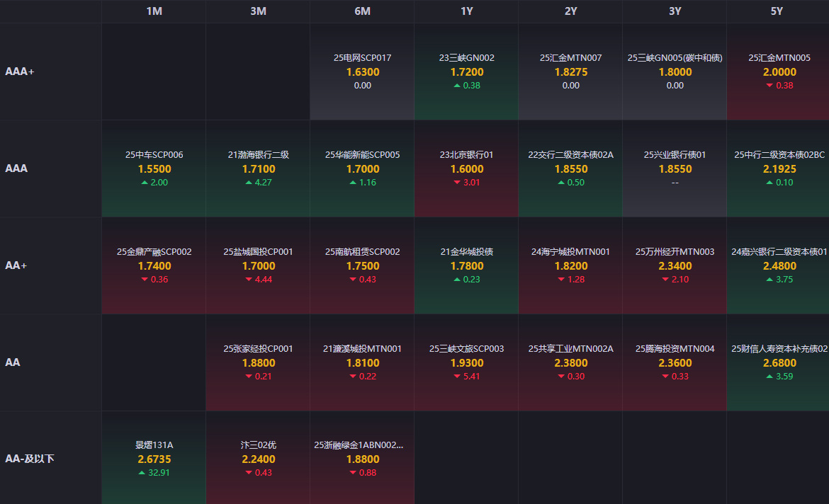Click bond name 25兴业银行债01

click(675, 155)
